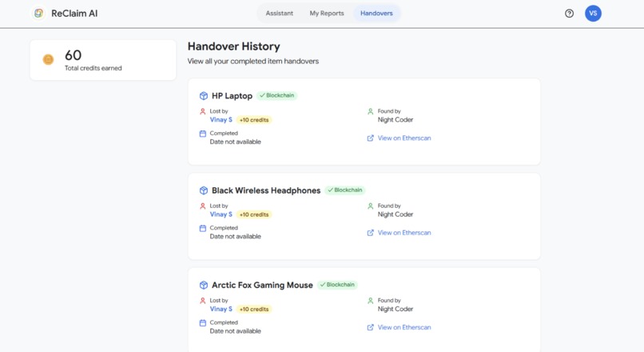
Task: Click the external link icon in Black Wireless Headphones card
Action: click(x=371, y=233)
